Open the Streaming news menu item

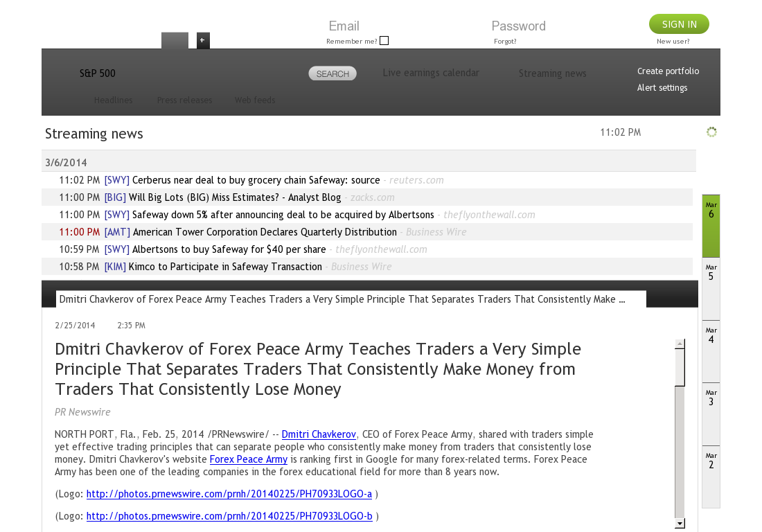tap(552, 73)
